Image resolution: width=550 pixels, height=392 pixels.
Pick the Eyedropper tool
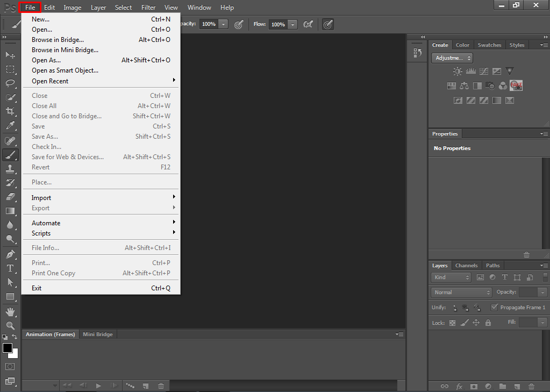click(11, 125)
